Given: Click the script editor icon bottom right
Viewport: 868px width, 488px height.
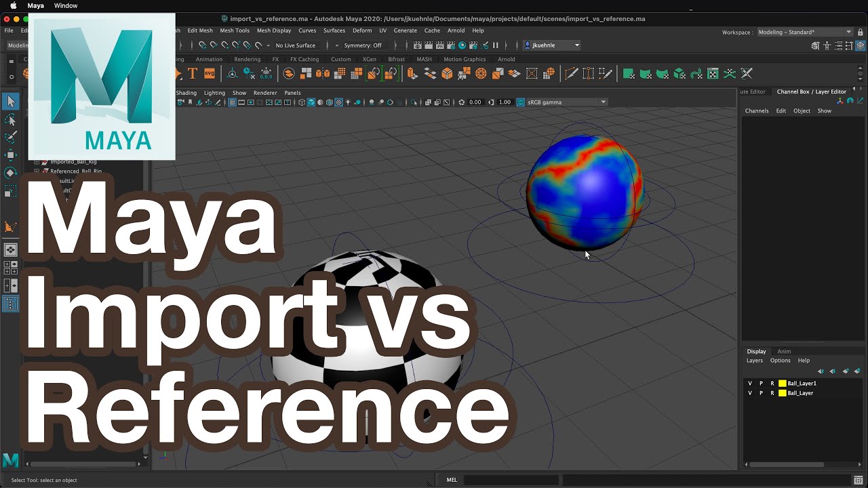Looking at the screenshot, I should coord(859,480).
